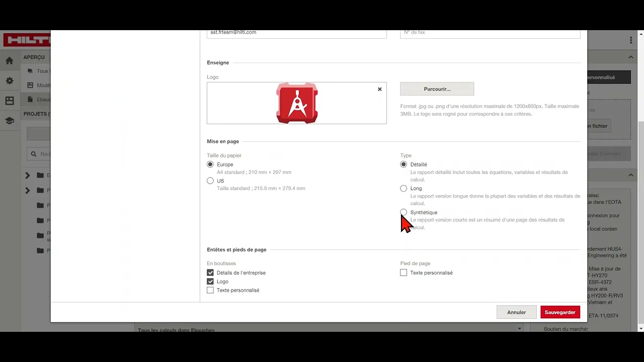Screen dimensions: 644x362
Task: Open the home icon in sidebar
Action: coord(10,61)
